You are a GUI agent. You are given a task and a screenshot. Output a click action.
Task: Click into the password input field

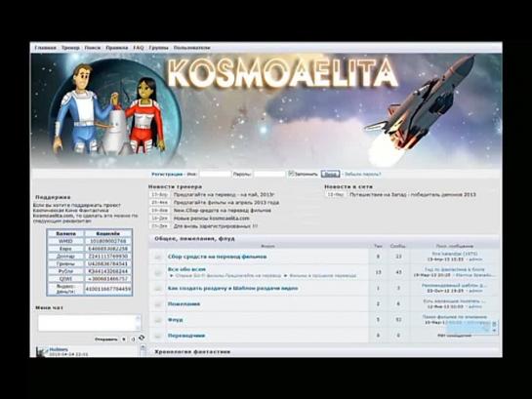[269, 175]
